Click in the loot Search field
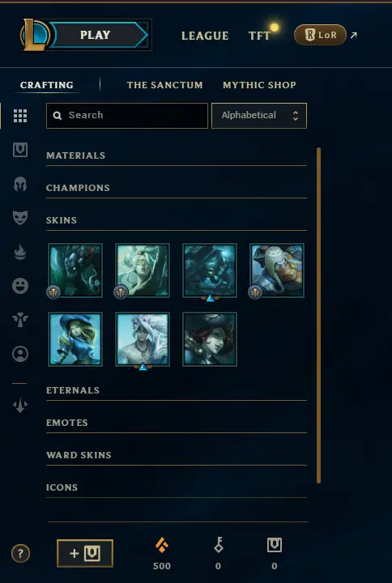 tap(127, 116)
